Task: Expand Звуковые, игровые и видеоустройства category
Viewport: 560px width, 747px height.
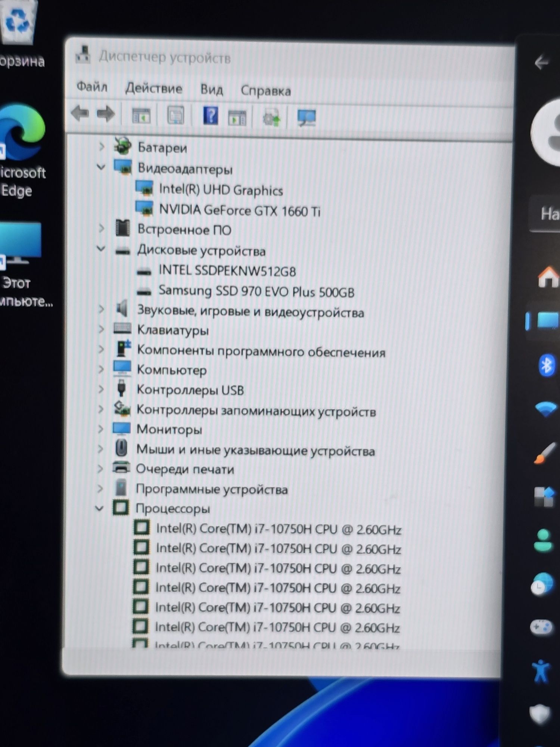Action: pos(101,309)
